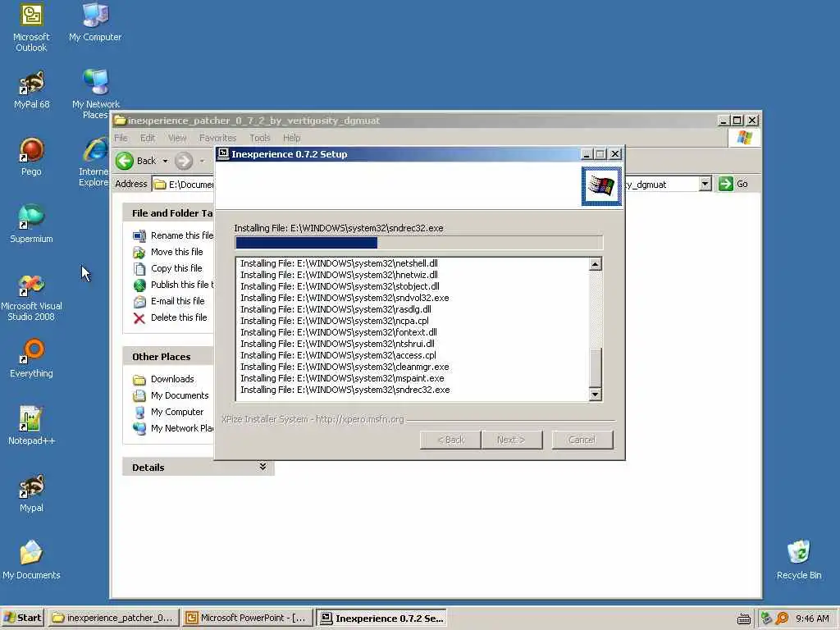
Task: Click the Downloads folder icon
Action: pos(139,380)
